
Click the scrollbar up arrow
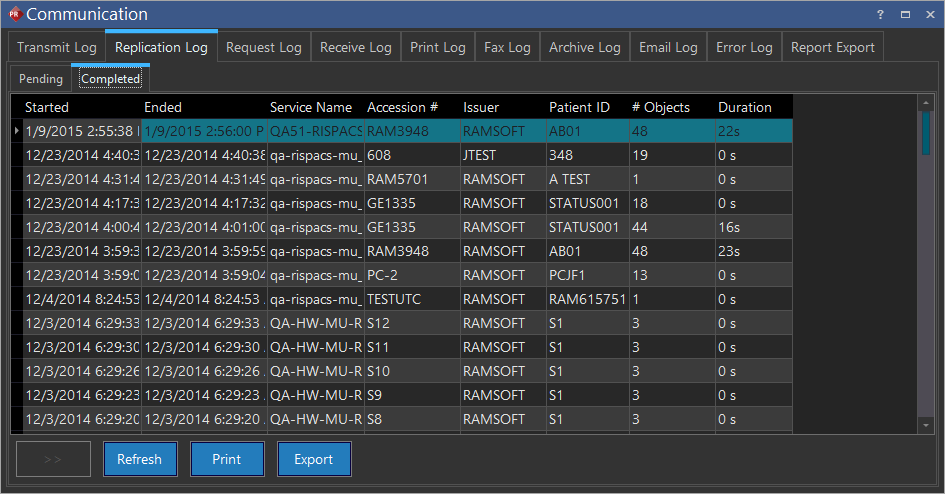(926, 103)
